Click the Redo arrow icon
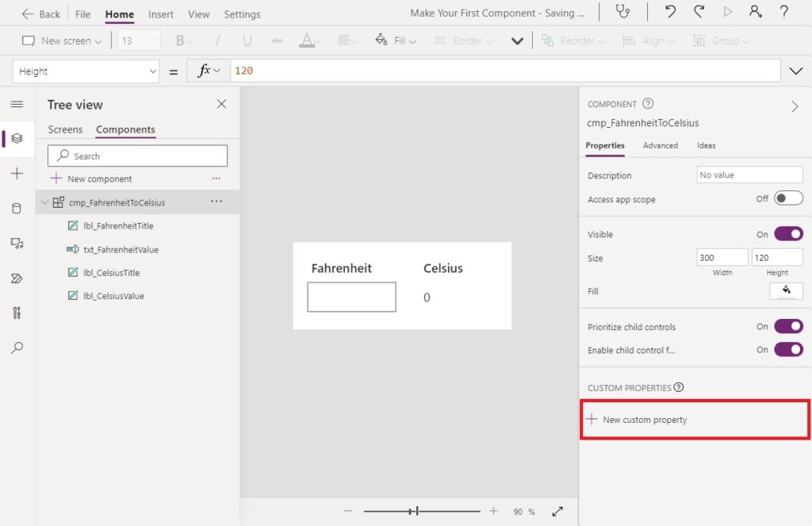 (699, 11)
